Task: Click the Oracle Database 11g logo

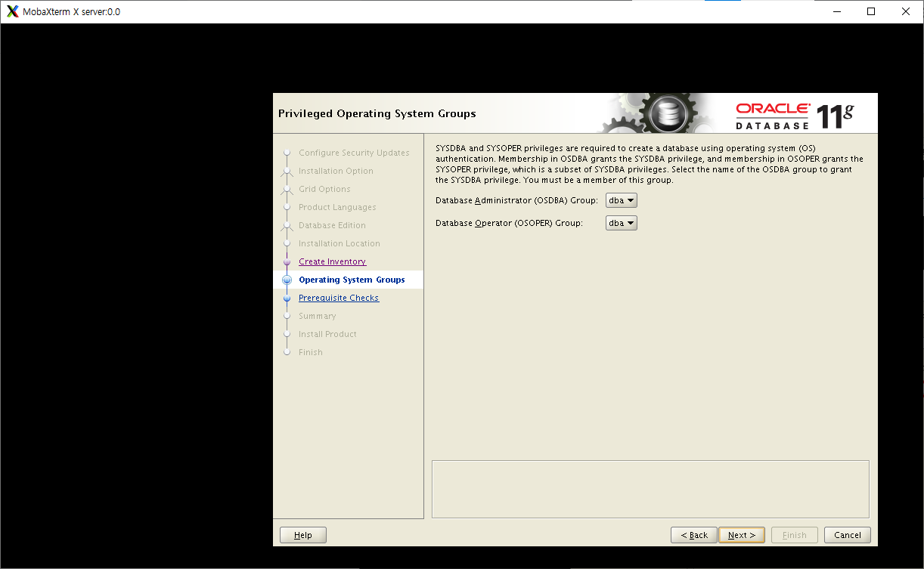Action: point(795,115)
